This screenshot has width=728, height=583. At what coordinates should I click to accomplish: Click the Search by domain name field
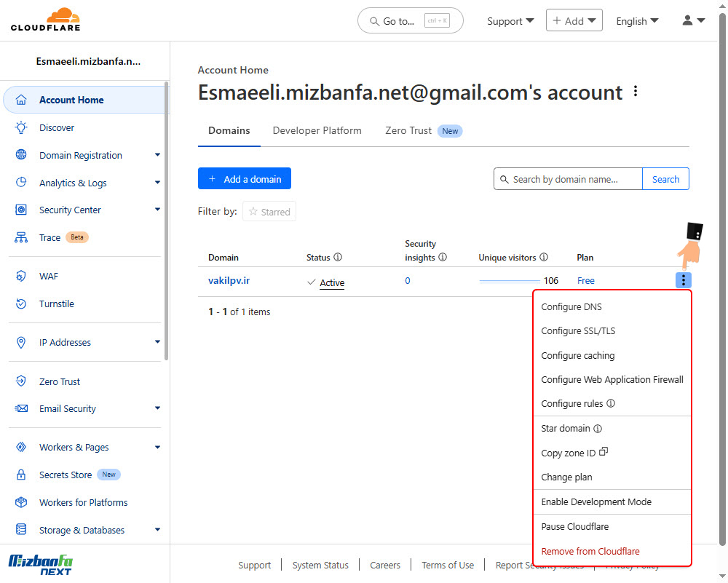(569, 179)
